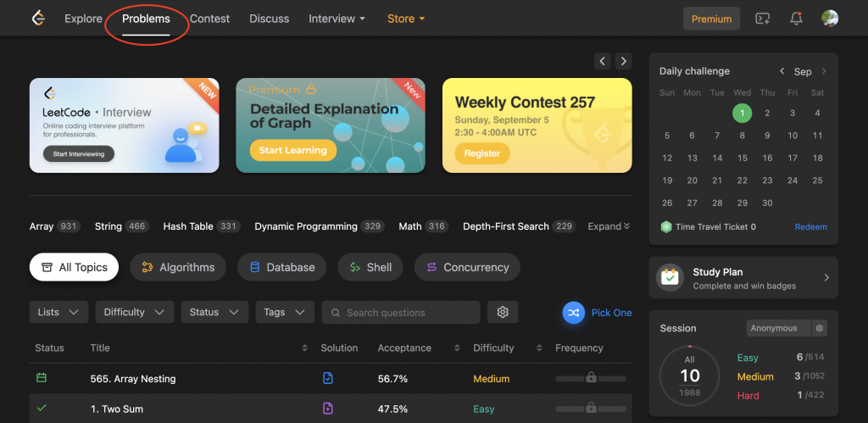Click the search magnifier icon

pos(335,313)
